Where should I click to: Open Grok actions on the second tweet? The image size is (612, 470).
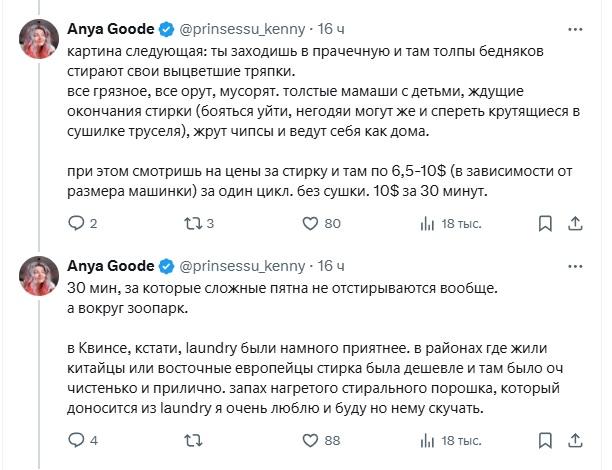click(x=546, y=265)
